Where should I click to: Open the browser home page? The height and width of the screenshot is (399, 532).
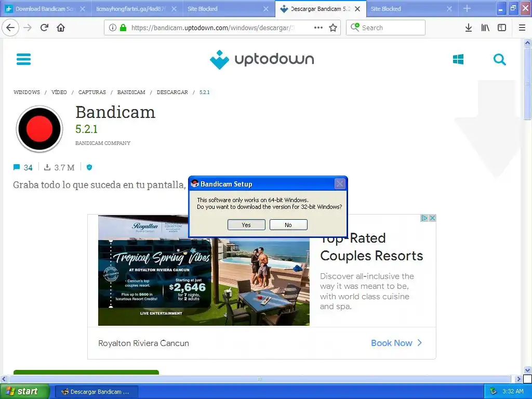pyautogui.click(x=61, y=28)
